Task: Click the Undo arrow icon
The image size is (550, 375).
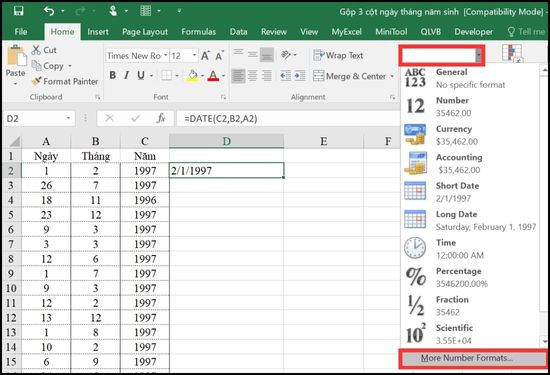Action: [49, 11]
